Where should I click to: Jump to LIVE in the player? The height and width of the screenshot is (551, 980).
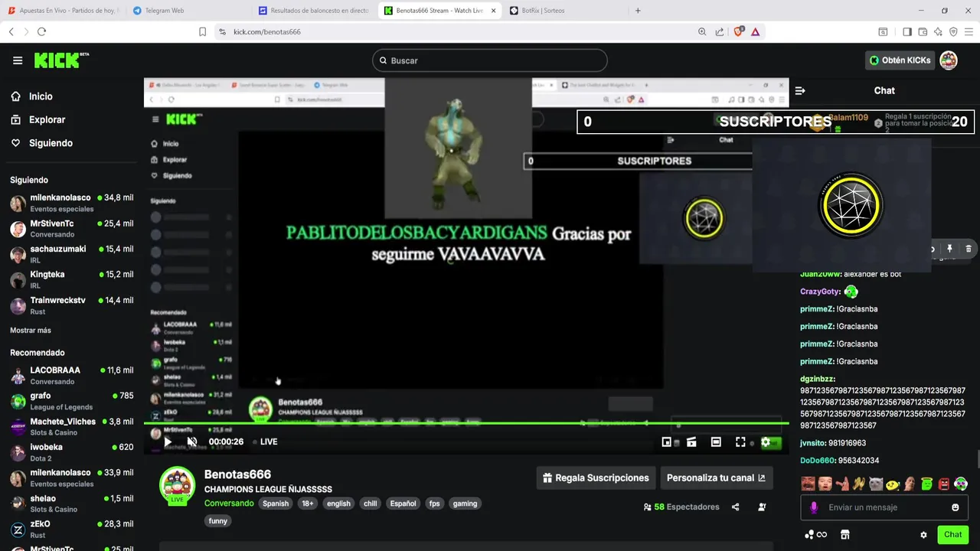[x=266, y=442]
